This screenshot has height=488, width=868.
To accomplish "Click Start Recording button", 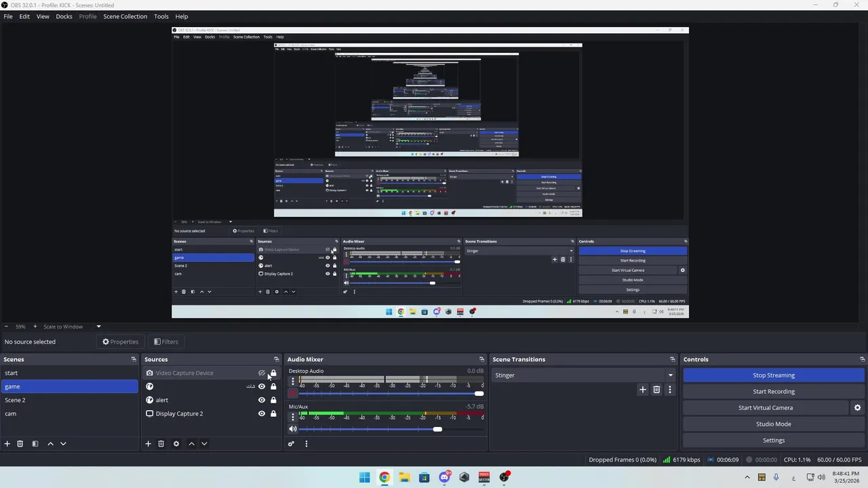I will pos(774,391).
